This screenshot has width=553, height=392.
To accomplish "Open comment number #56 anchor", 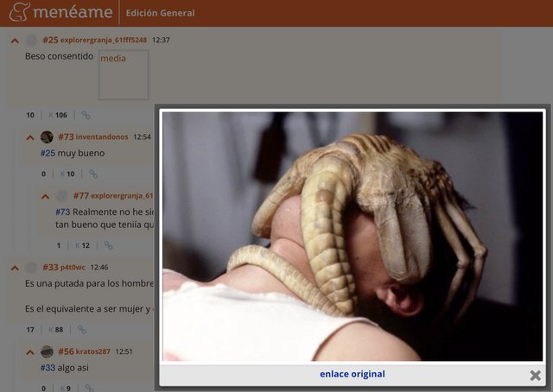I will coord(66,351).
